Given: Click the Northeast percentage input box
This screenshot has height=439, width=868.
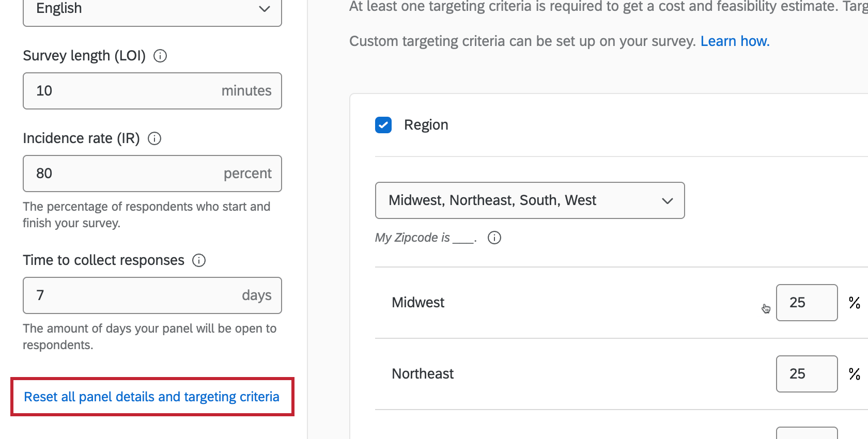Looking at the screenshot, I should click(806, 374).
